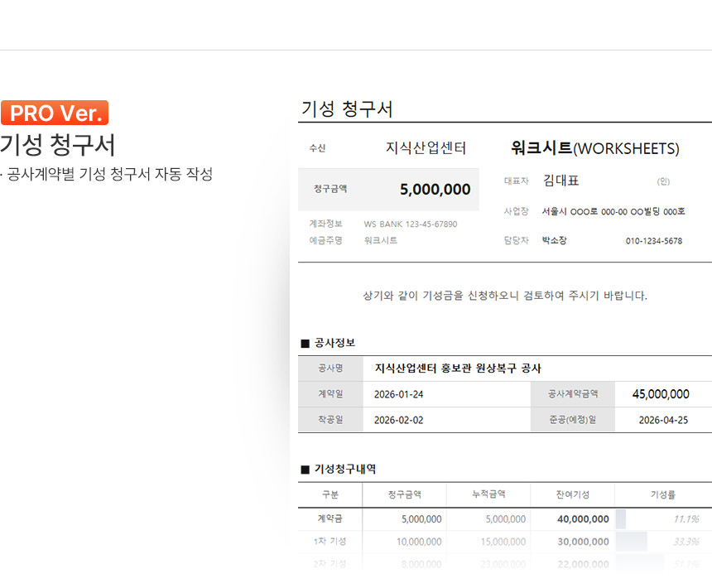
Task: Select the 계약금 row label in the table
Action: pos(330,519)
